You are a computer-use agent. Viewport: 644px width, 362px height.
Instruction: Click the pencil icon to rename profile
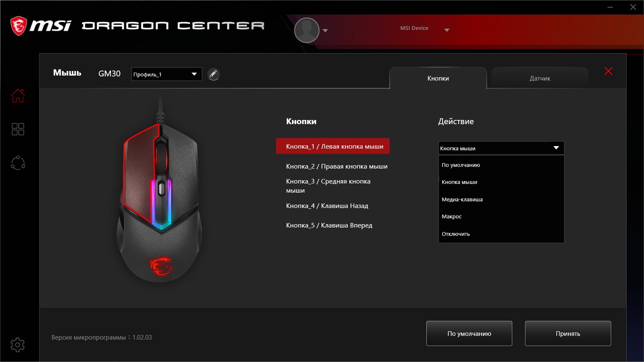click(x=214, y=74)
